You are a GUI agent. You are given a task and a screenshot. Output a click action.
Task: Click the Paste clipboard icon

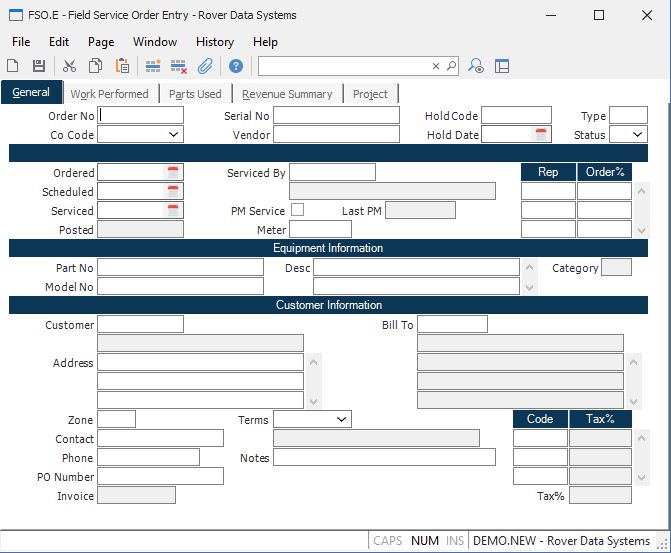[122, 66]
